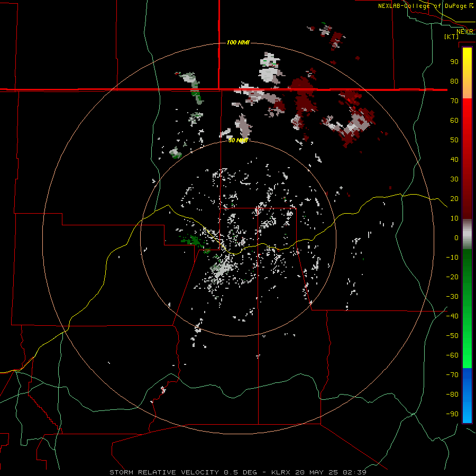Click the positive 70 scale value

pos(454,101)
